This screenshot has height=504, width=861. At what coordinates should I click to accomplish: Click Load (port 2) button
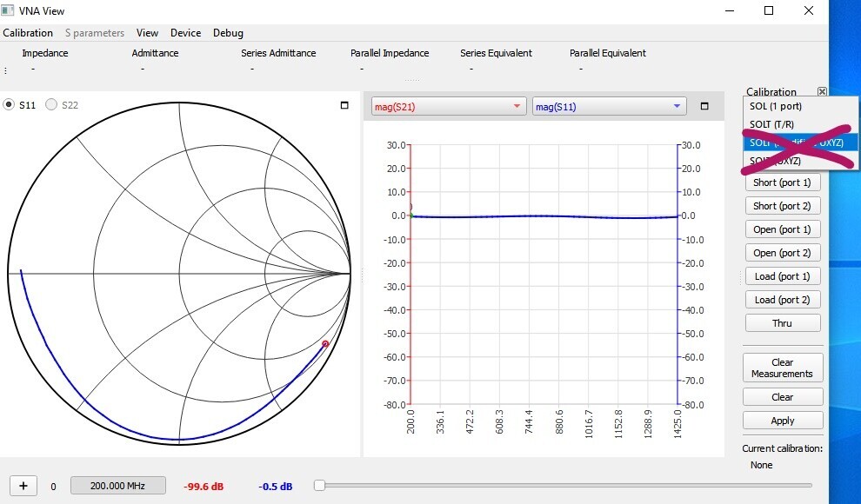pos(783,300)
